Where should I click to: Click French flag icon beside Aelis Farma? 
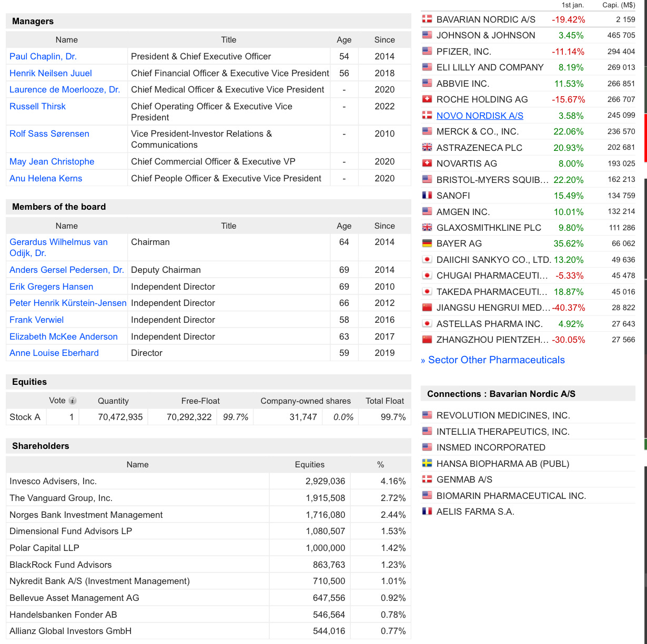pyautogui.click(x=427, y=512)
